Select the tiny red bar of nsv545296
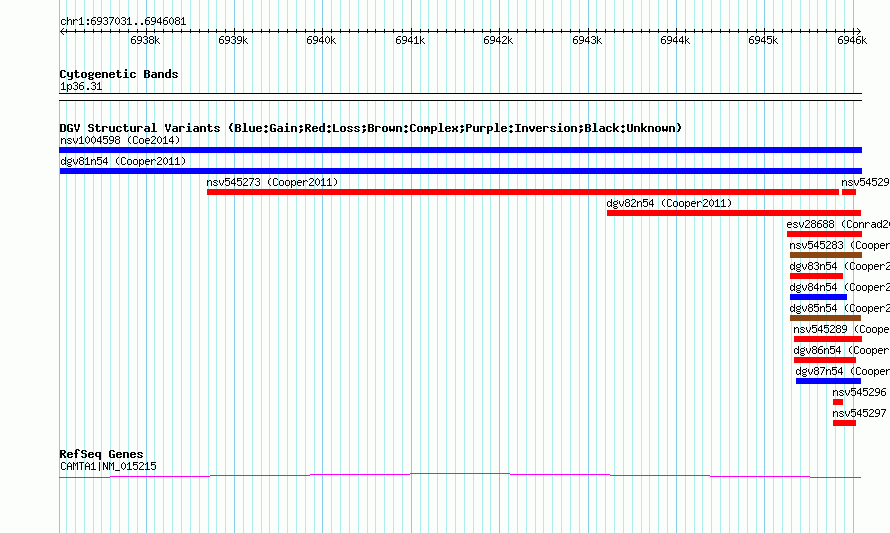This screenshot has height=533, width=890. click(x=838, y=402)
